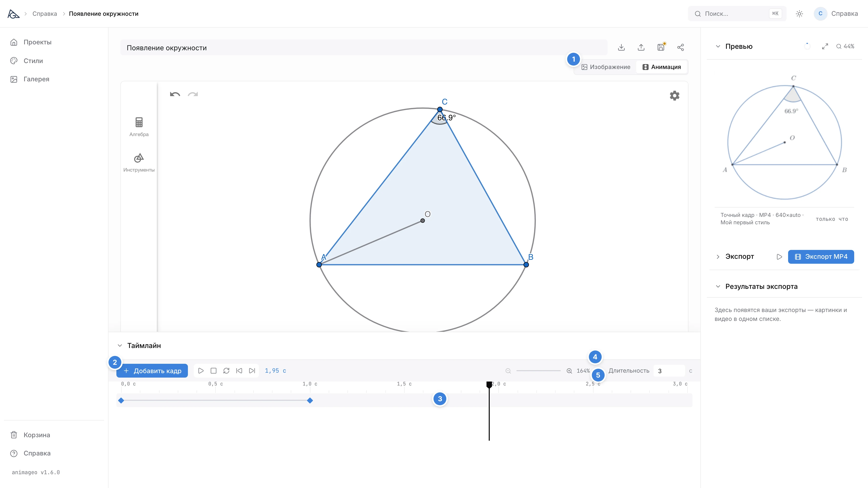Viewport: 868px width, 488px height.
Task: Zoom out the timeline
Action: [508, 371]
